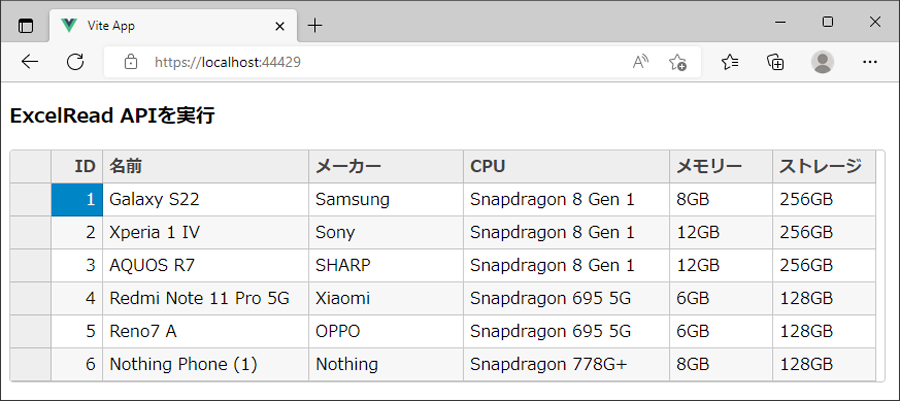Viewport: 900px width, 401px height.
Task: Click the Nothing Phone (1) cell
Action: coord(205,364)
